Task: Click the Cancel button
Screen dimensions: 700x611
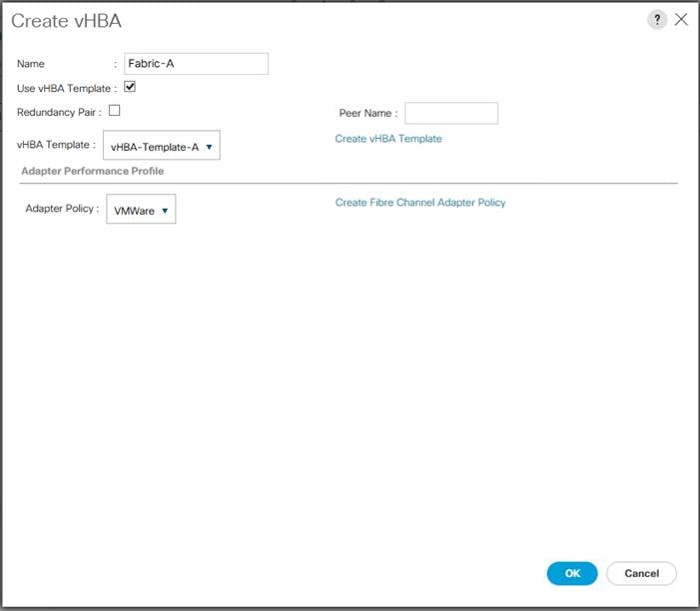Action: click(641, 573)
